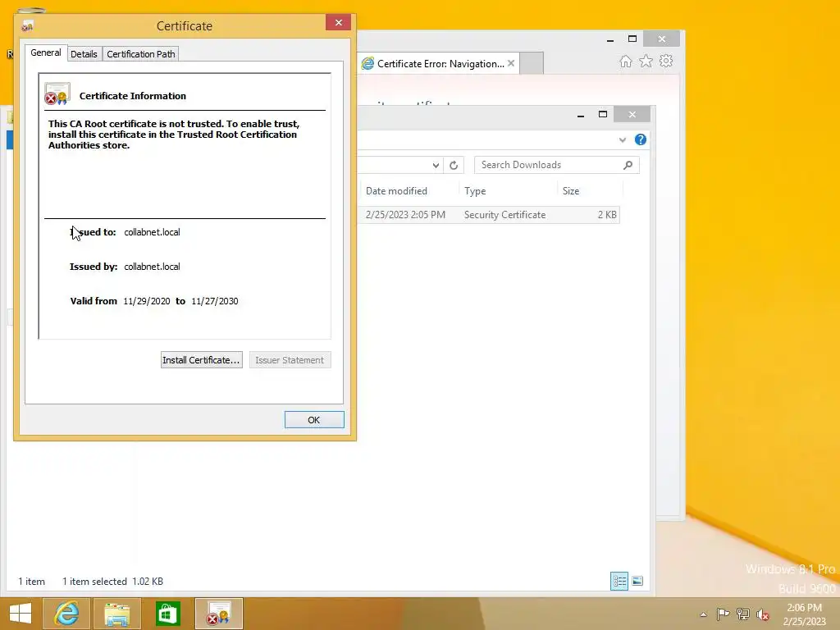Sort by Size column header

point(571,190)
